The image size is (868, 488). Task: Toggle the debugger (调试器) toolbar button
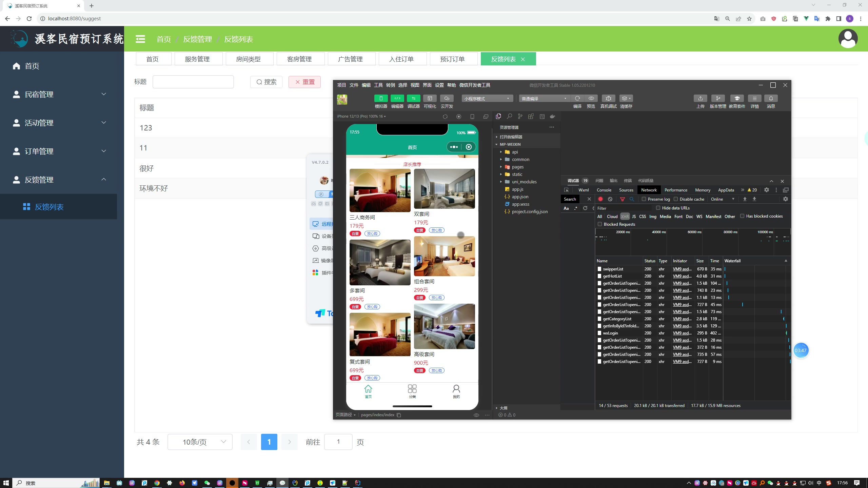point(413,98)
